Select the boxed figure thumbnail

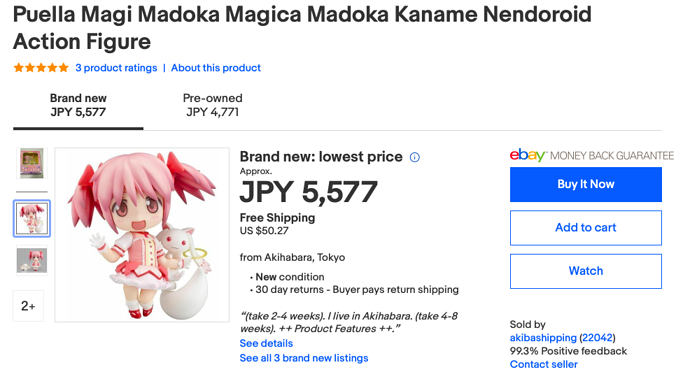click(x=32, y=163)
